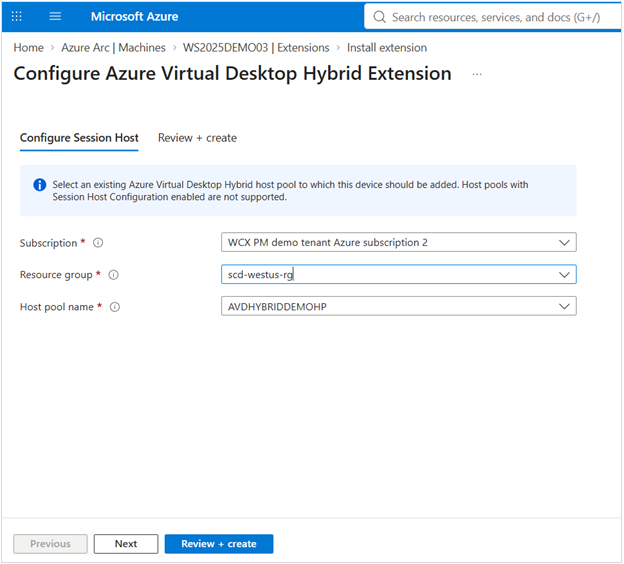The width and height of the screenshot is (624, 564).
Task: Click the blue info icon in banner
Action: click(39, 185)
